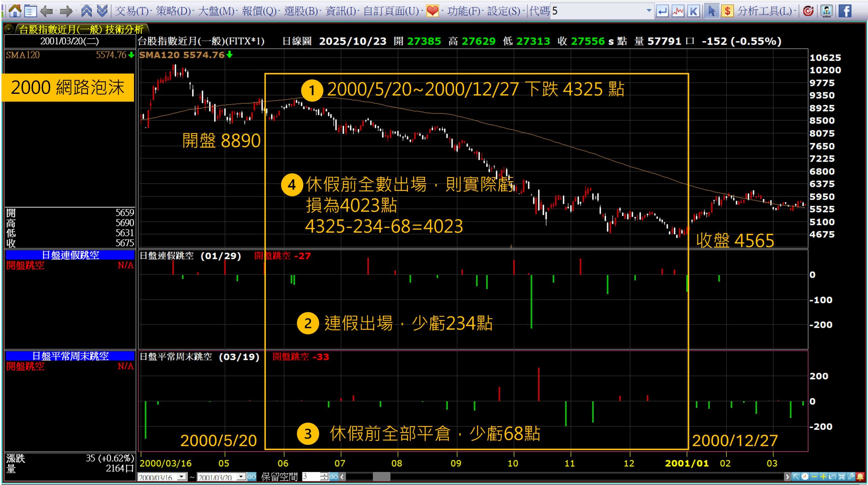Viewport: 868px width, 485px height.
Task: Click the yellow plus zoom-in icon
Action: pyautogui.click(x=823, y=477)
